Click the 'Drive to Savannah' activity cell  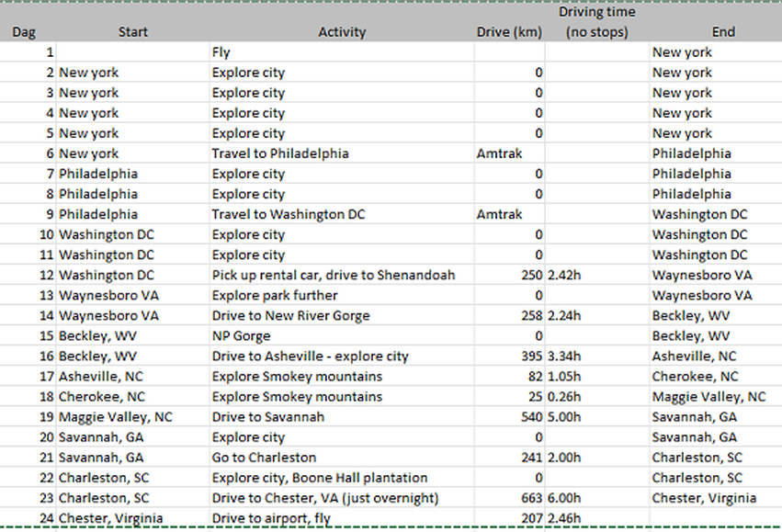click(342, 417)
